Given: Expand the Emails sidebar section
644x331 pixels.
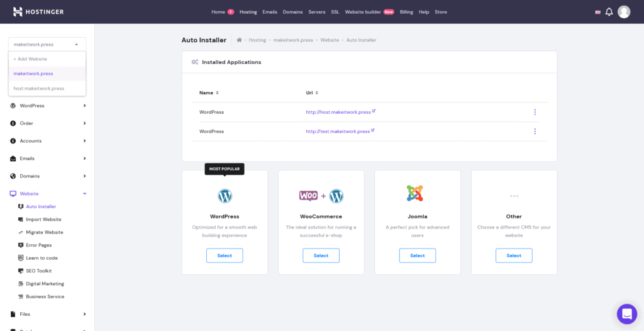Looking at the screenshot, I should point(85,159).
